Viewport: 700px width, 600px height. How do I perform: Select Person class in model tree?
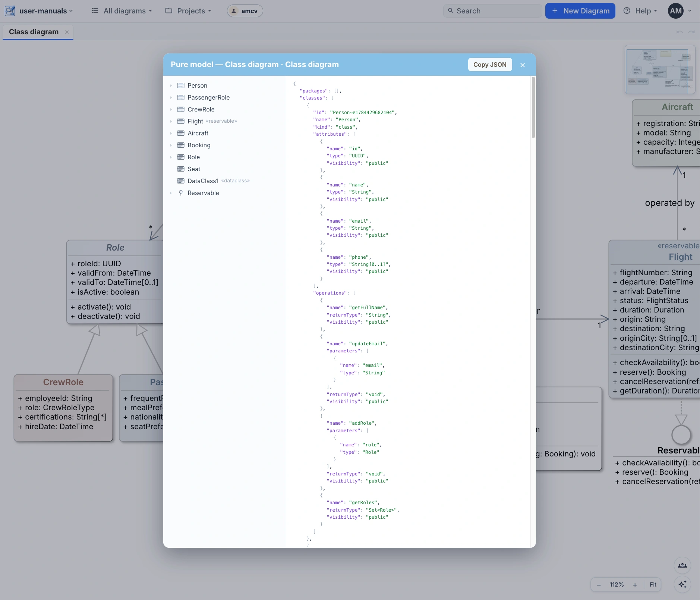(x=197, y=85)
